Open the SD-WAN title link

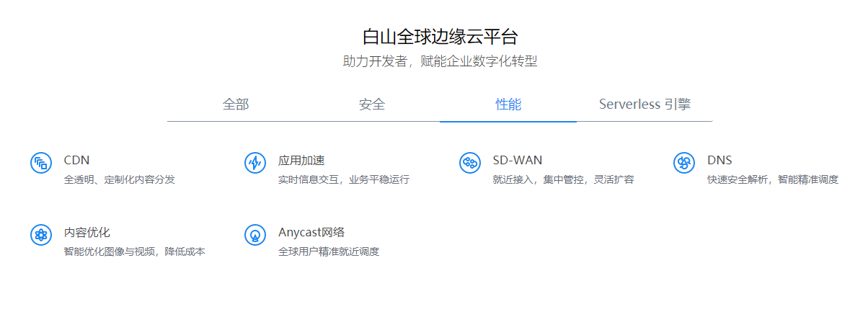518,160
